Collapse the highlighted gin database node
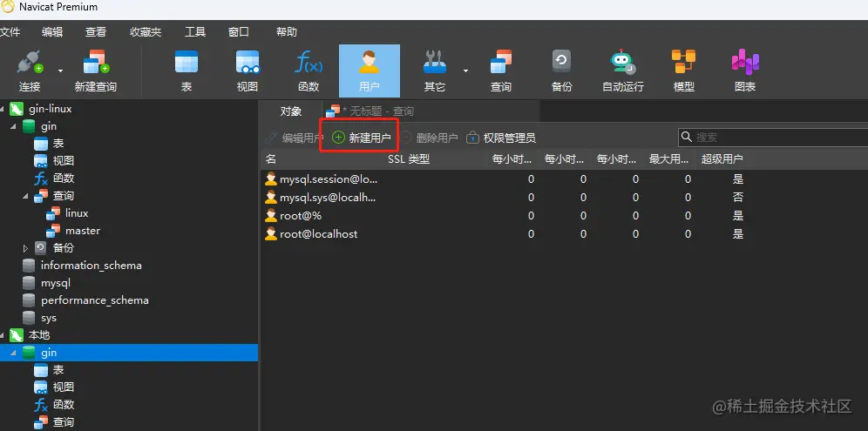 pos(13,353)
